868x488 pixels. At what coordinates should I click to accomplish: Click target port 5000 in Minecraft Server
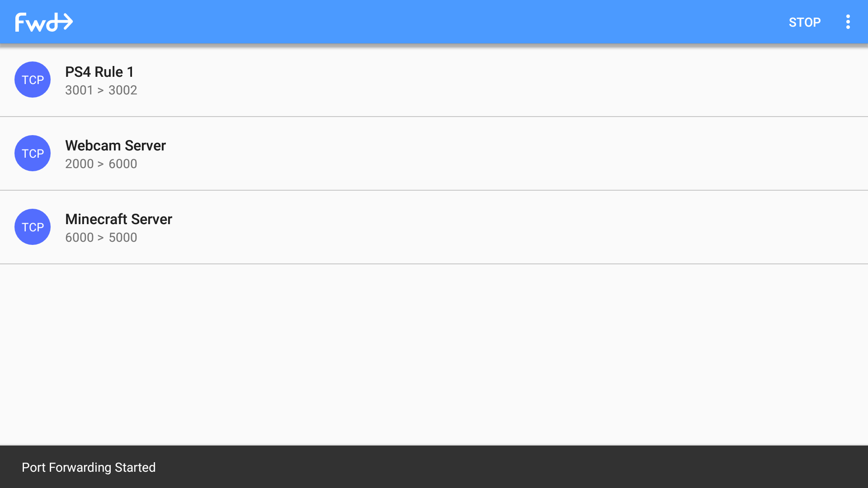coord(123,238)
